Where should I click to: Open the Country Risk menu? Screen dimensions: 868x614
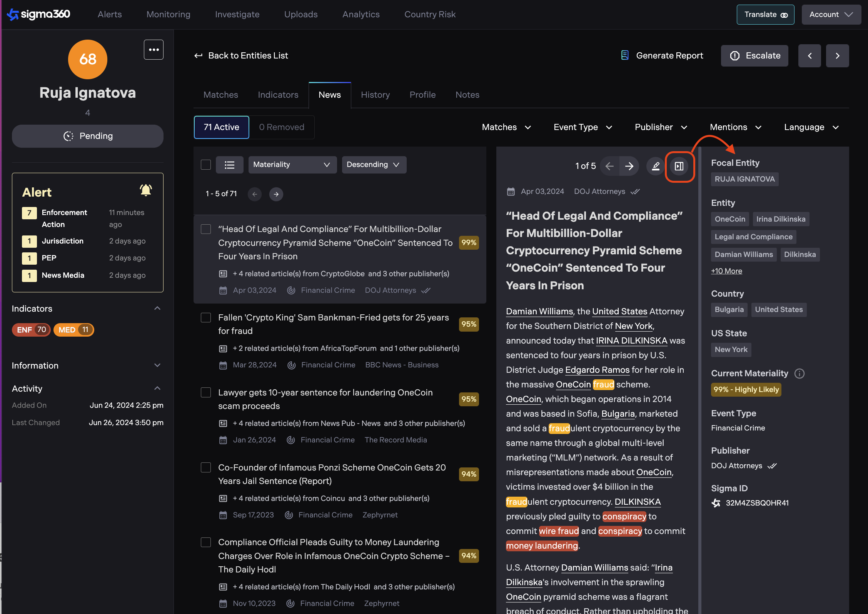coord(430,15)
